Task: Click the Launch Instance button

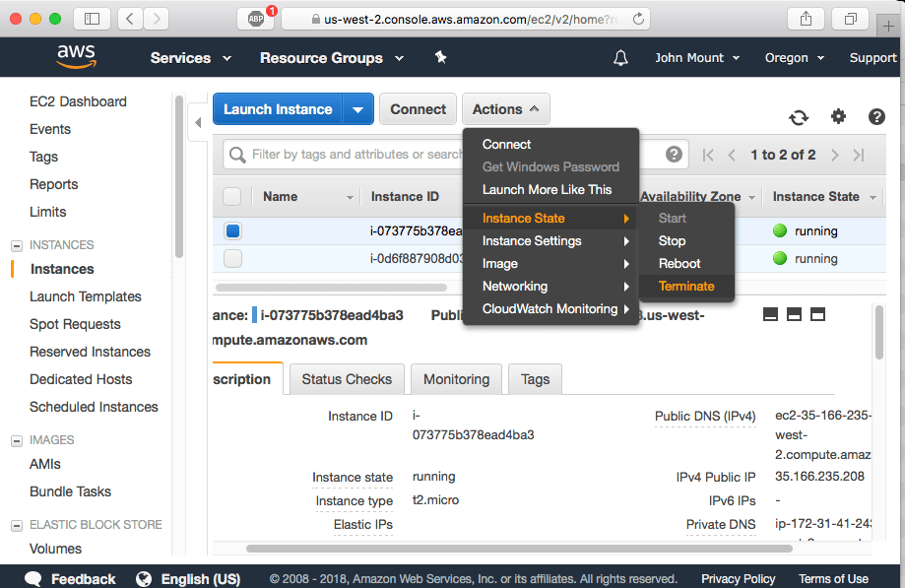Action: [278, 109]
